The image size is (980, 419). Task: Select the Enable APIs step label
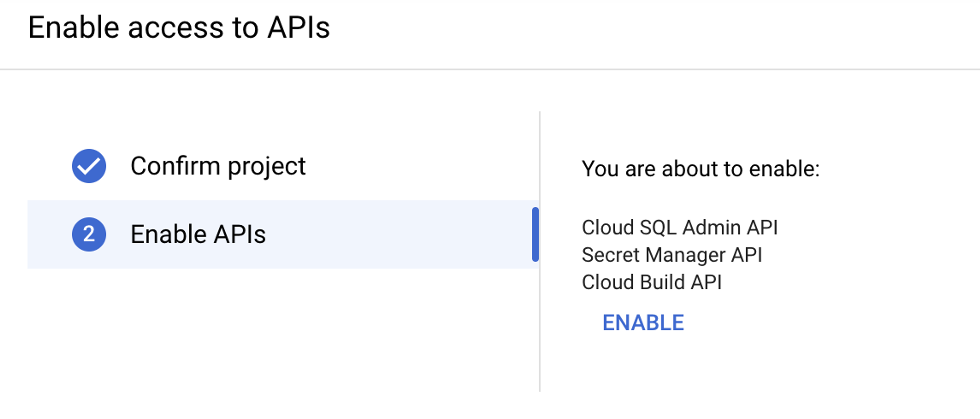point(198,234)
